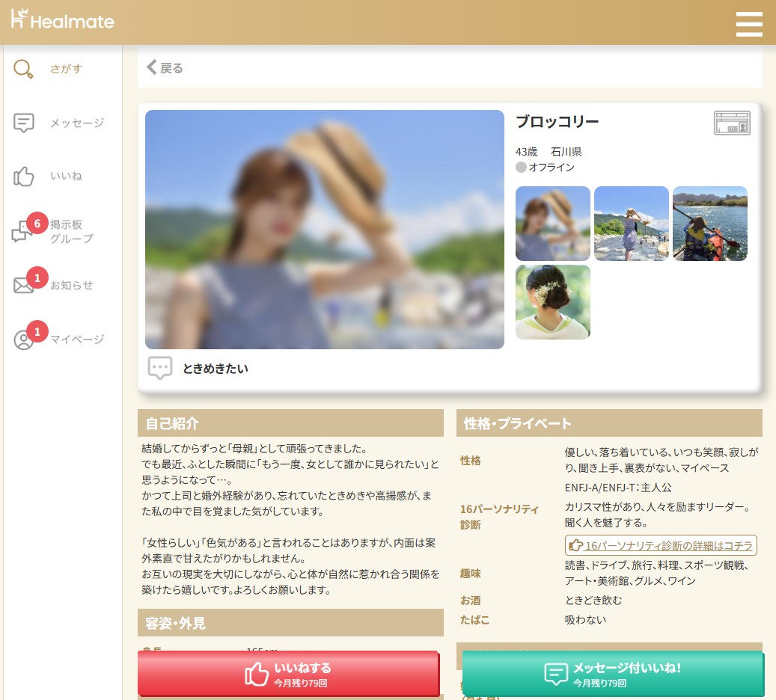Open the hamburger menu
The width and height of the screenshot is (776, 700).
pos(748,24)
